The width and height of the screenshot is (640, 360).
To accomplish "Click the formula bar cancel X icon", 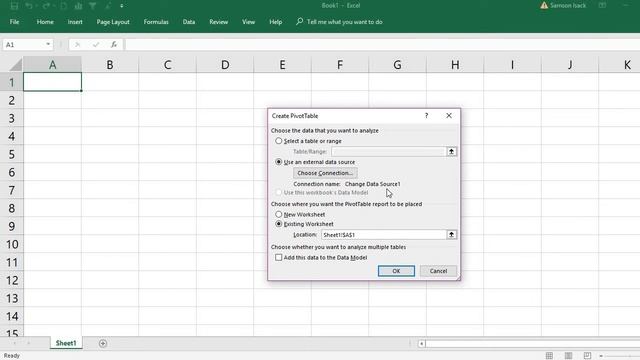I will point(77,44).
